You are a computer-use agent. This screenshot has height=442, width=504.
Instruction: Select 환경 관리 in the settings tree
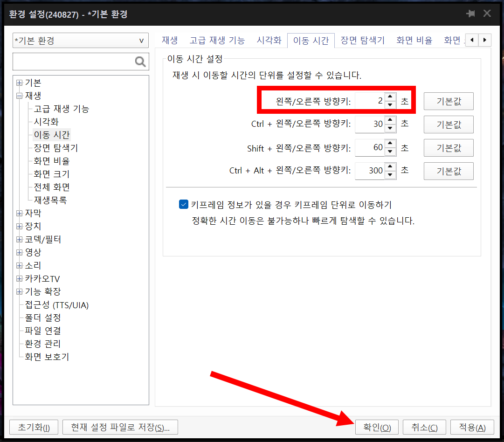(x=43, y=344)
